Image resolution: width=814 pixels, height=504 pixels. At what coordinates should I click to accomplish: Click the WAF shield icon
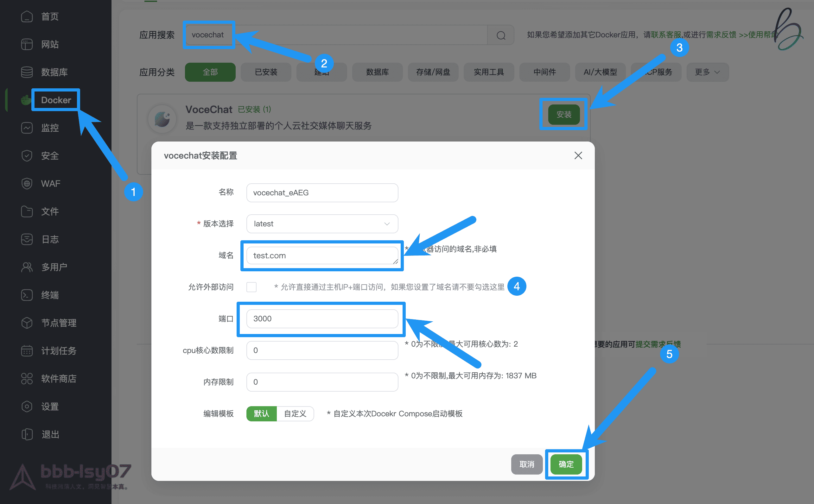[27, 183]
